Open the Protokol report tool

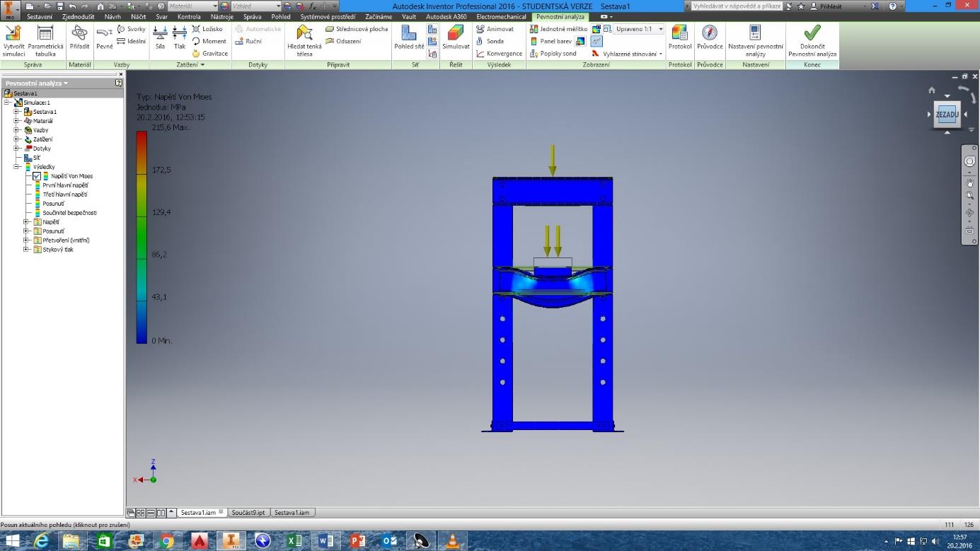679,37
